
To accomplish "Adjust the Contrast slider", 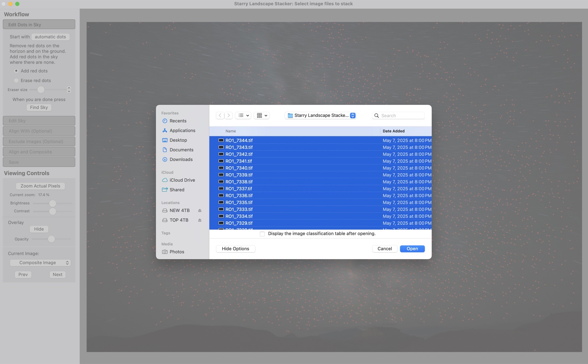I will pyautogui.click(x=52, y=211).
